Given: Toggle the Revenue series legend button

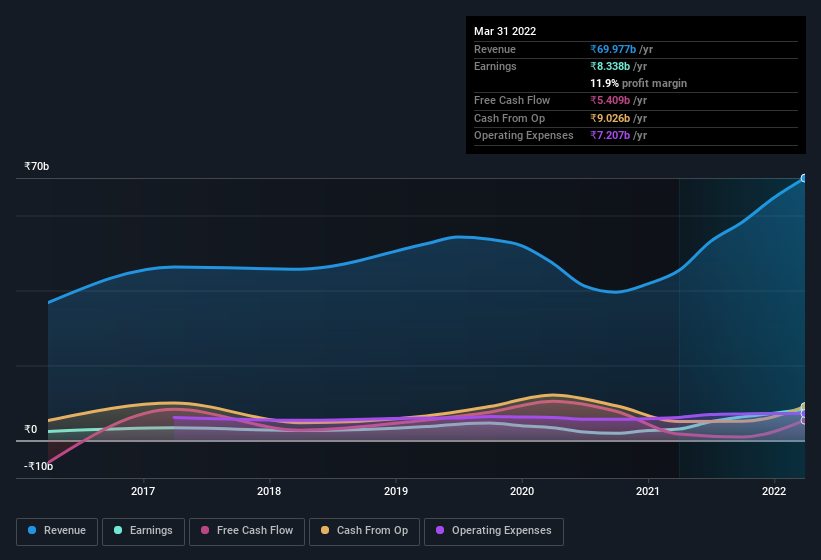Looking at the screenshot, I should (x=57, y=531).
